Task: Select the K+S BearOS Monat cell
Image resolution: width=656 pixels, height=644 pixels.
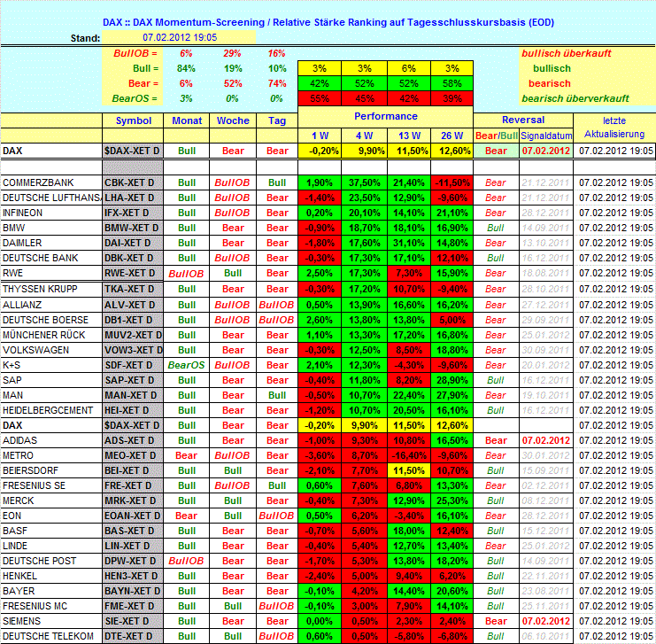Action: pos(187,364)
